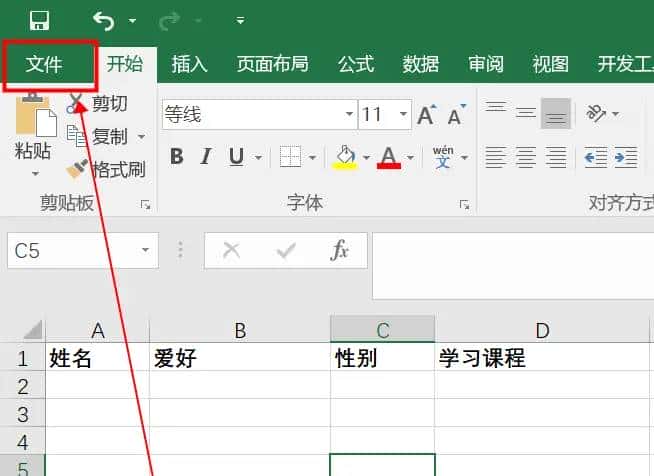Viewport: 654px width, 476px height.
Task: Select Align Left icon
Action: (x=496, y=157)
